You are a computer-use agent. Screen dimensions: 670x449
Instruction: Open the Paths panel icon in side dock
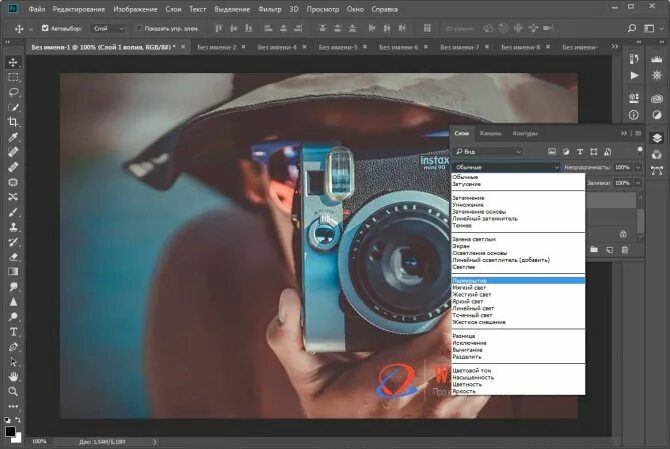tap(657, 170)
